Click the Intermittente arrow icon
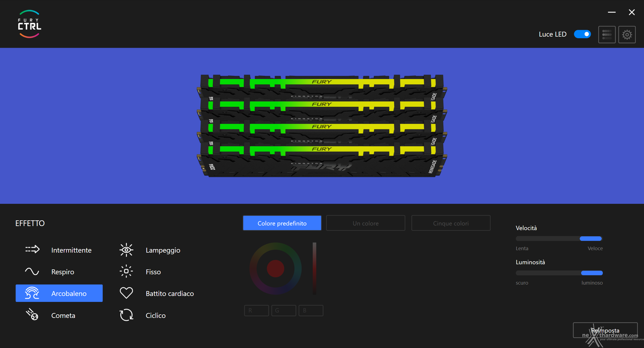 pyautogui.click(x=33, y=249)
